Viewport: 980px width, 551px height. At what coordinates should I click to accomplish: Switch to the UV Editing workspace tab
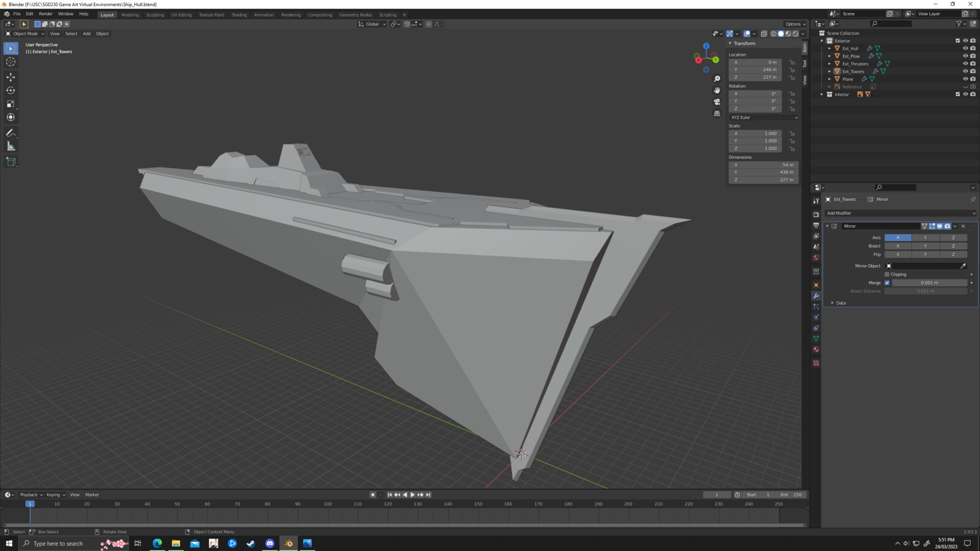[x=181, y=15]
